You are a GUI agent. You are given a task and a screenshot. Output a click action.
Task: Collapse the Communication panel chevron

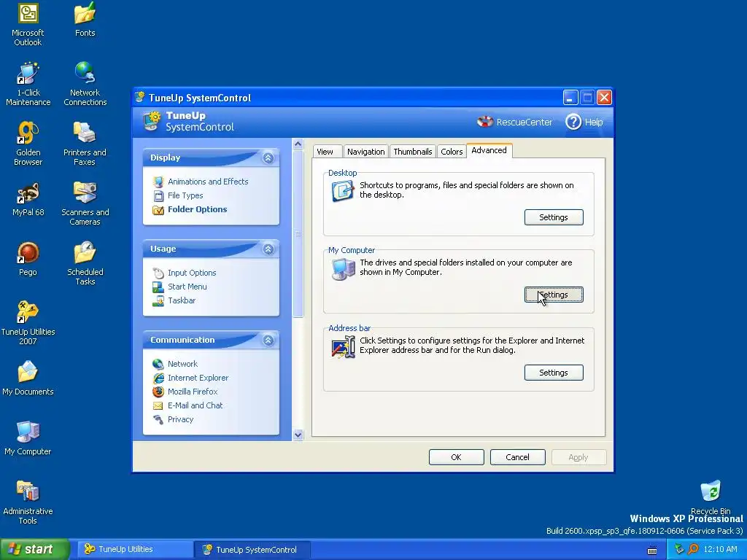(x=268, y=340)
